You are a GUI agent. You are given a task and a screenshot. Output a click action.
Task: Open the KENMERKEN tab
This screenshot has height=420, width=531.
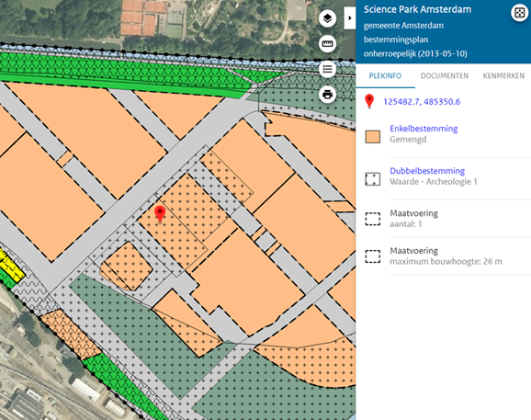click(x=503, y=76)
